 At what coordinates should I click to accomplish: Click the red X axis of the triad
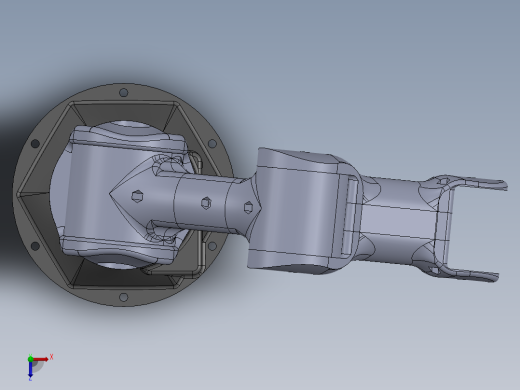[41, 359]
